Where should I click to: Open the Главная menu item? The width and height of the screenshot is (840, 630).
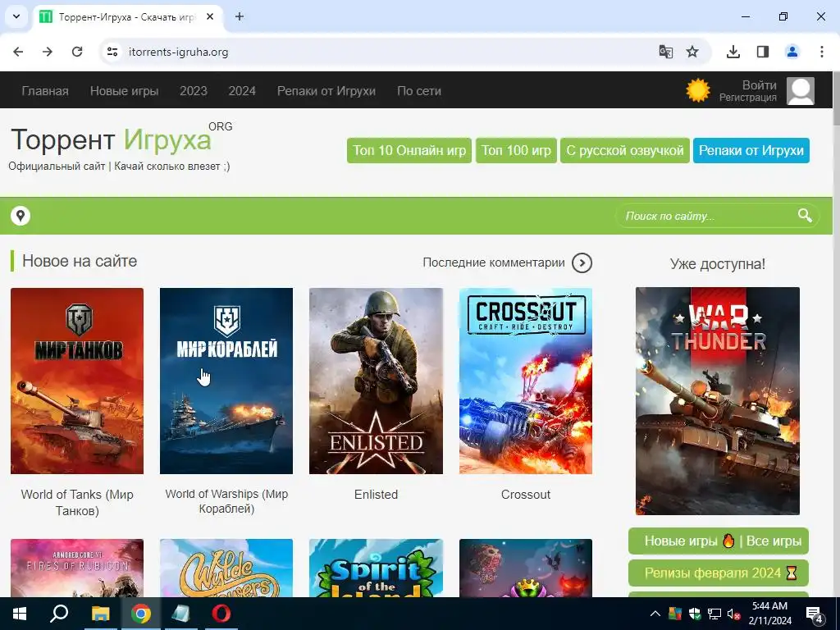[45, 91]
